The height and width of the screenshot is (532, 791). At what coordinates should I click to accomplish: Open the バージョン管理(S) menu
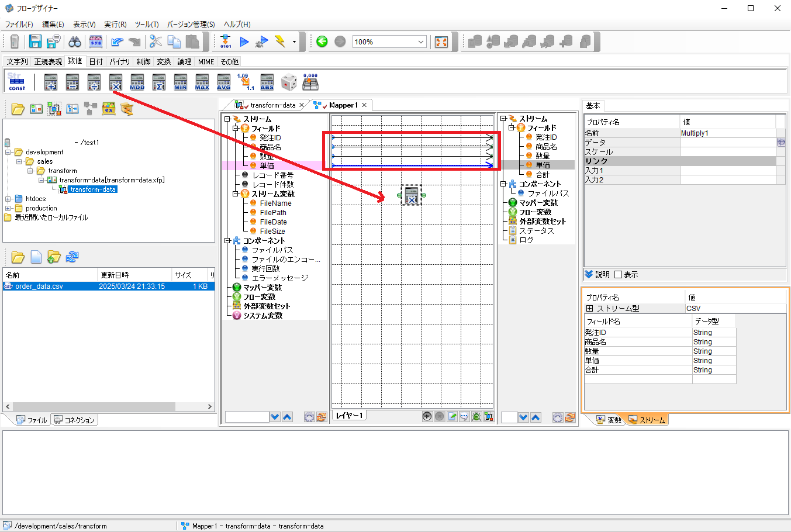click(191, 25)
